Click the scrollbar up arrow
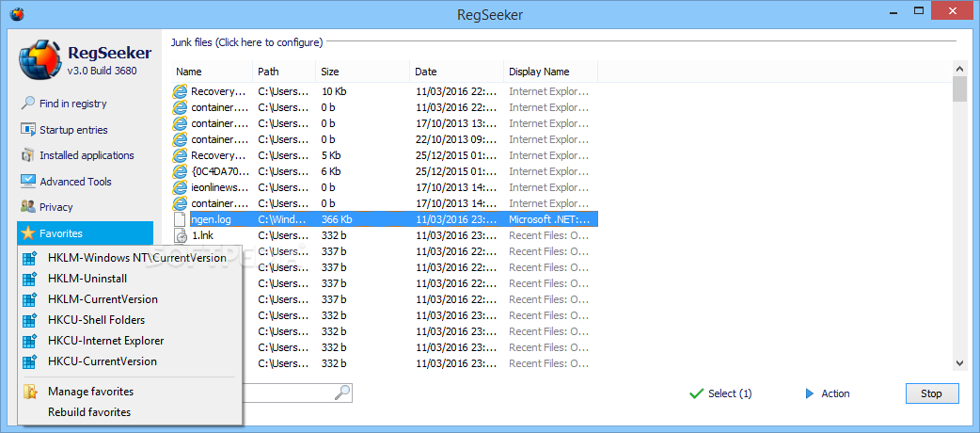The height and width of the screenshot is (433, 980). [x=960, y=67]
